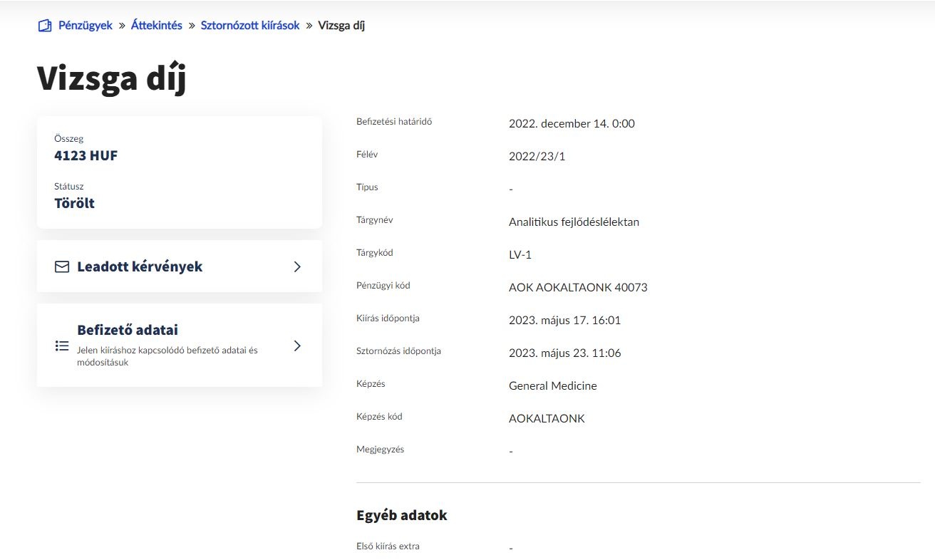Select the Vizsga díj breadcrumb item
The image size is (935, 560).
click(341, 26)
